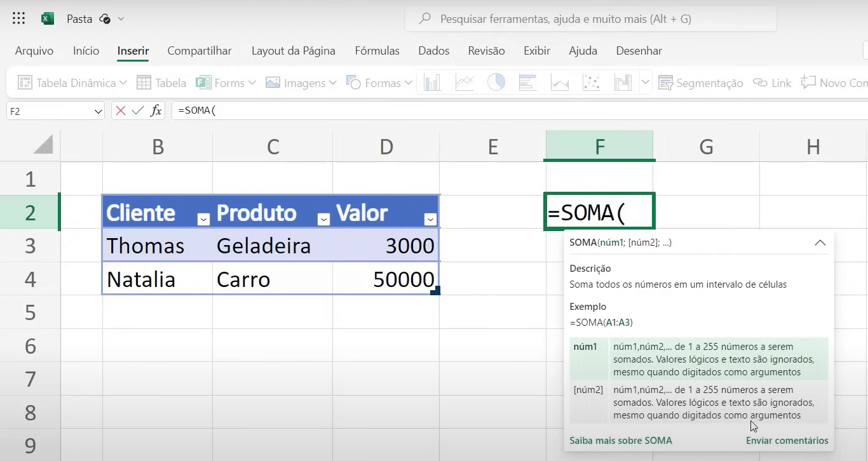Screen dimensions: 868x461
Task: Click Enviar comentários link
Action: pos(787,440)
